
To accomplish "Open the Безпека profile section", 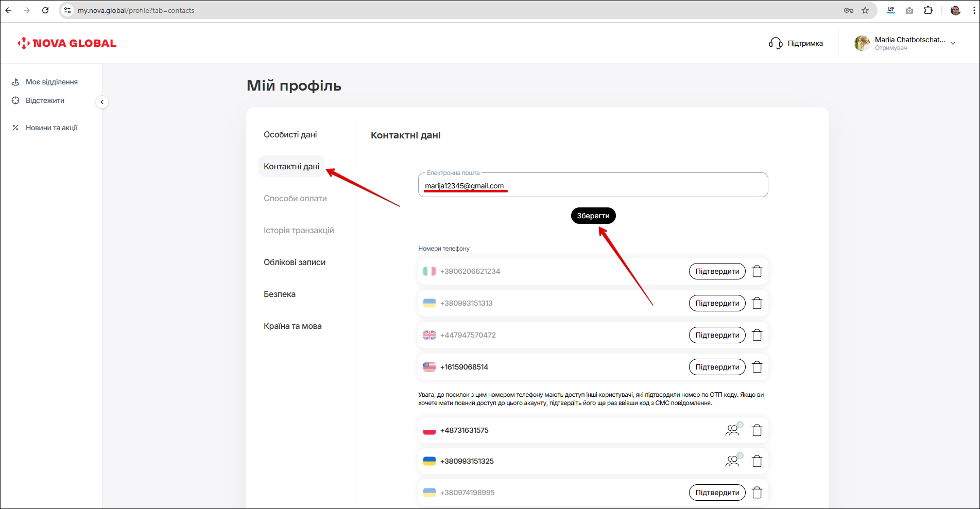I will [x=280, y=294].
